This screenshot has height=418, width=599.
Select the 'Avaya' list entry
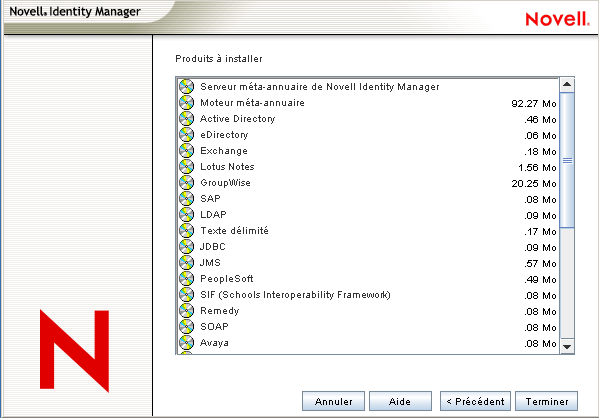click(x=368, y=343)
